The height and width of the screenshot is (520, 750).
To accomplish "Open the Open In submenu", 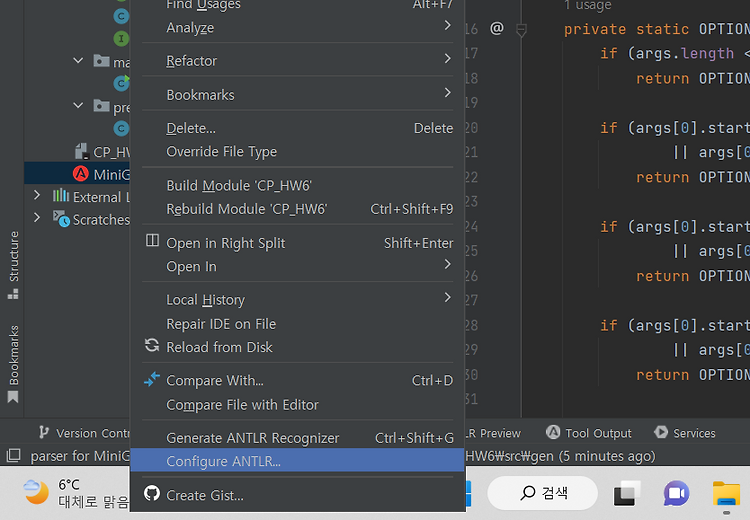I will point(298,266).
